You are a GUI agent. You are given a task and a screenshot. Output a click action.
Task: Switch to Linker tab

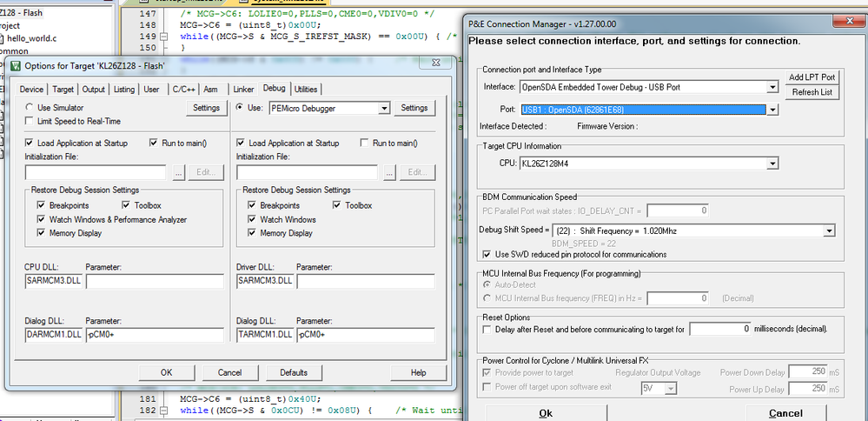click(243, 90)
